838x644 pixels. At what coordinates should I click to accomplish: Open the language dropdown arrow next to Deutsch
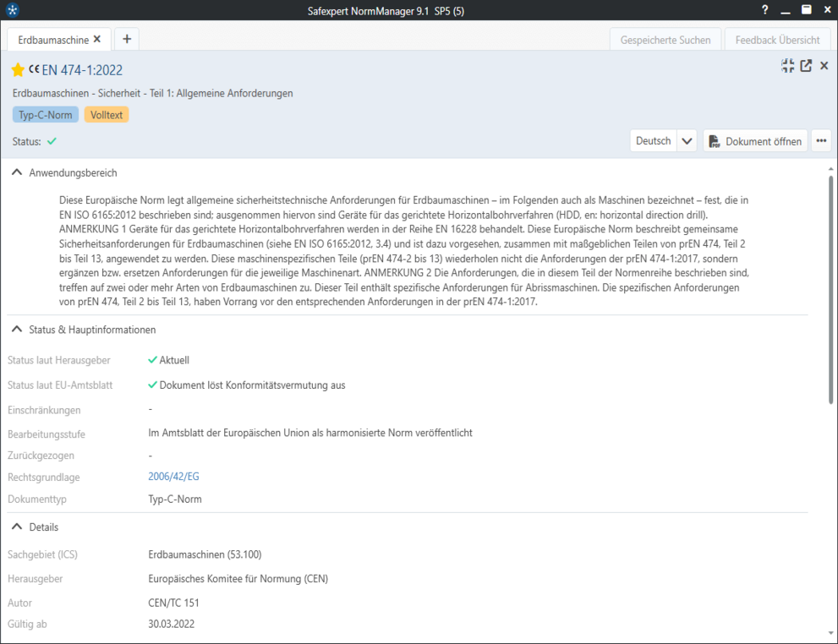click(687, 141)
